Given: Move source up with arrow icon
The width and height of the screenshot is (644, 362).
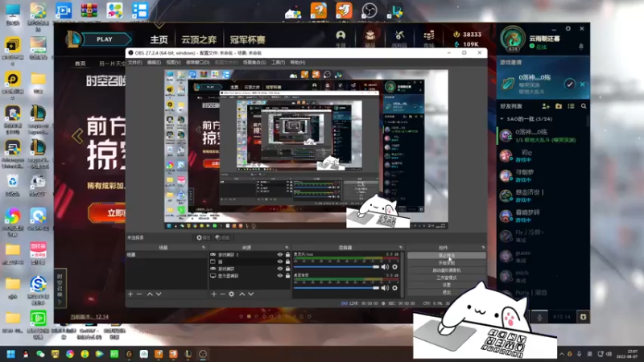Looking at the screenshot, I should pos(242,294).
